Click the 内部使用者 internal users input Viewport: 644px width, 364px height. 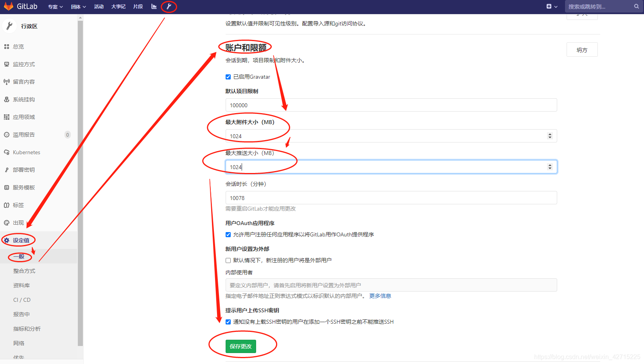pos(391,285)
